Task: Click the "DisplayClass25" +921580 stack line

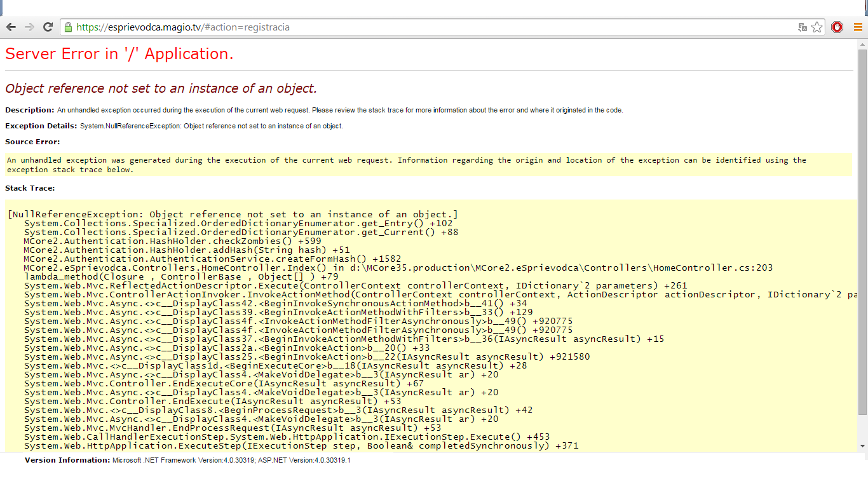Action: [307, 356]
